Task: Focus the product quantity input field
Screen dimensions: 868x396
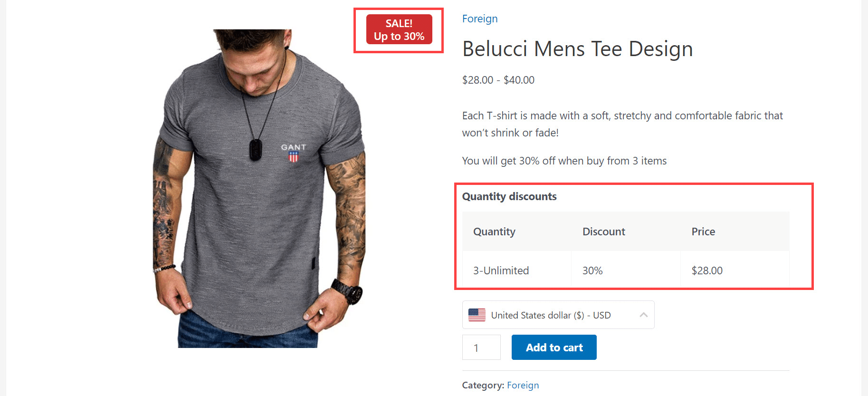Action: (481, 348)
